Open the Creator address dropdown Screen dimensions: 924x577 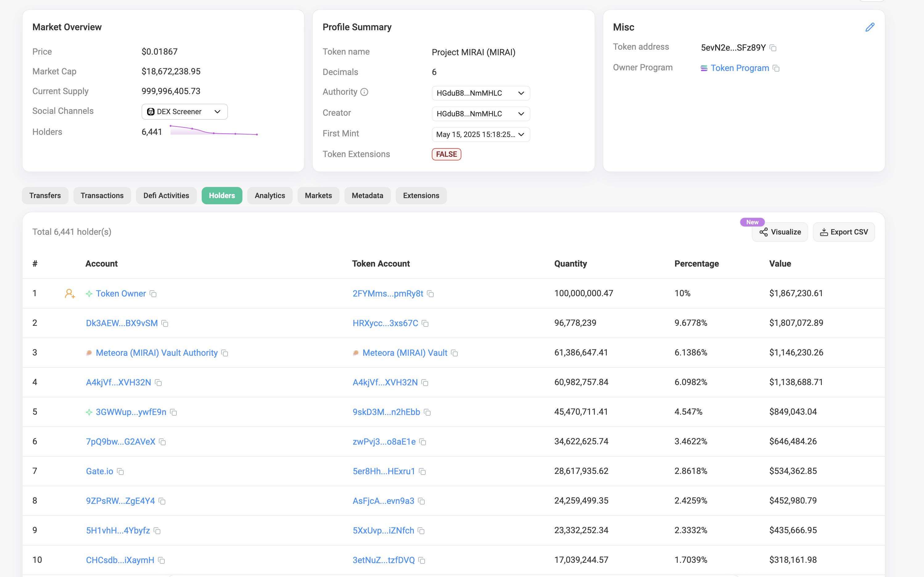(x=481, y=114)
